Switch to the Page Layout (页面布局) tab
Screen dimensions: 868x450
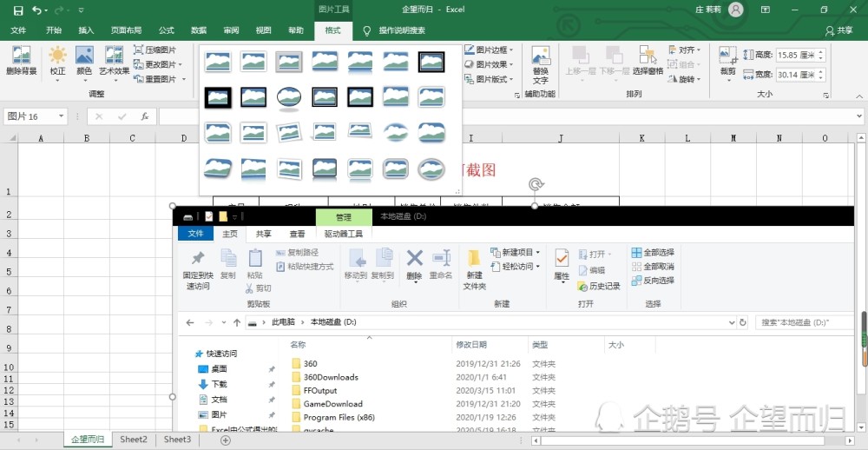[x=126, y=30]
